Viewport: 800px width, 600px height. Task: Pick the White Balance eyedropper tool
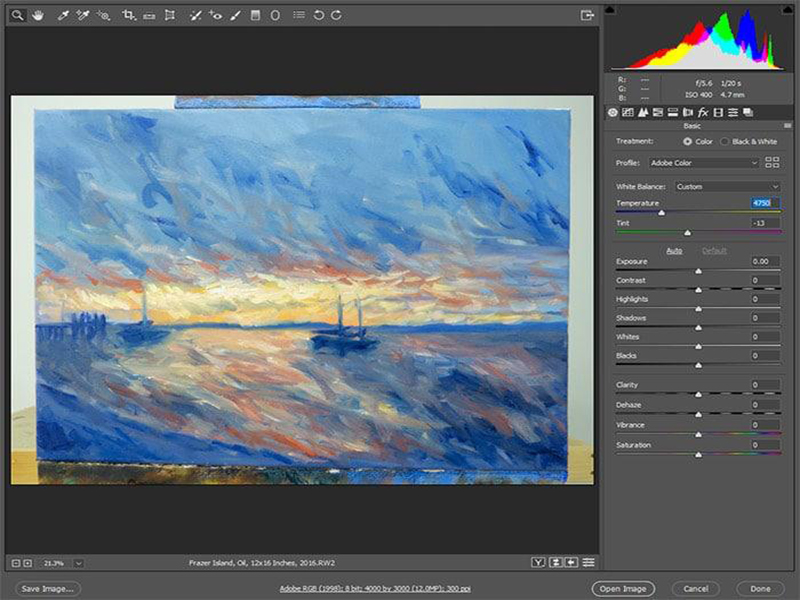(63, 15)
